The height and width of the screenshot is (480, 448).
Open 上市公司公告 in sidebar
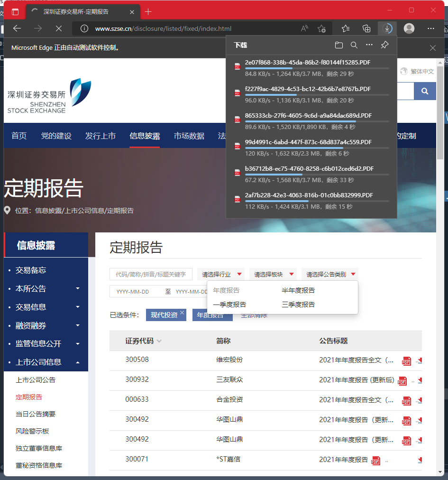click(x=36, y=380)
